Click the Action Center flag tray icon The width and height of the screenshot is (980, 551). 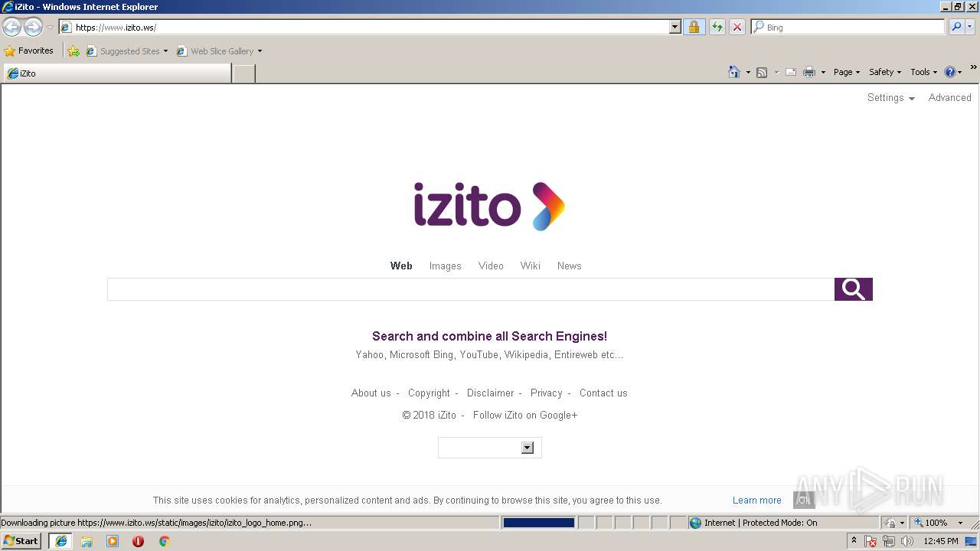871,541
